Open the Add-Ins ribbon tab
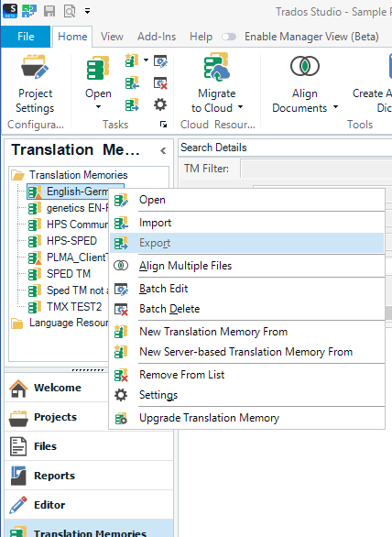The width and height of the screenshot is (392, 537). pos(157,37)
